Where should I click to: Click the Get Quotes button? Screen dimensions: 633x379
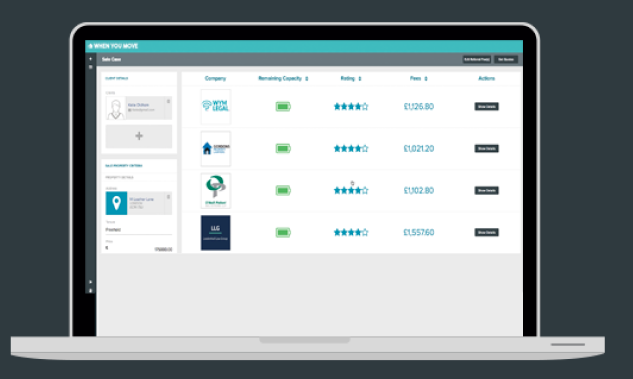pyautogui.click(x=506, y=59)
